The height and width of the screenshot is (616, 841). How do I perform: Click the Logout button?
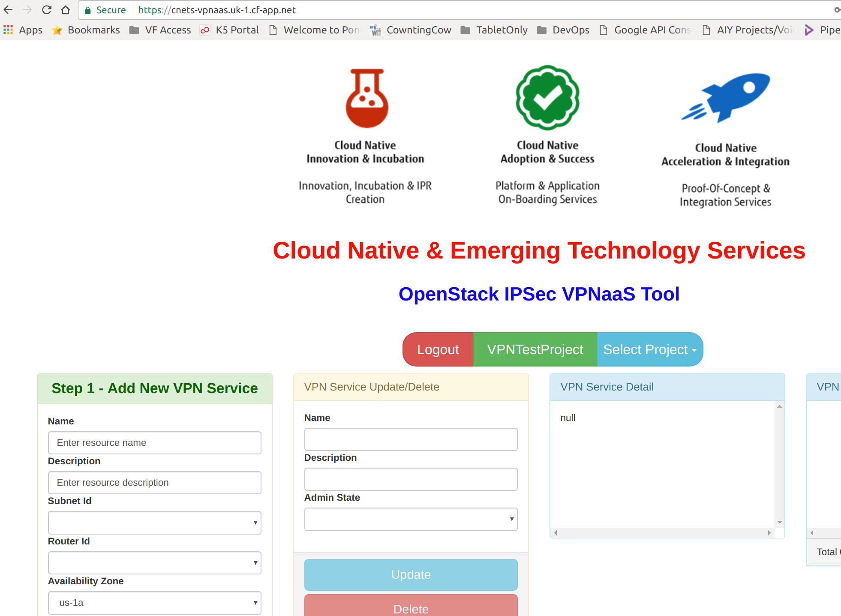point(438,349)
